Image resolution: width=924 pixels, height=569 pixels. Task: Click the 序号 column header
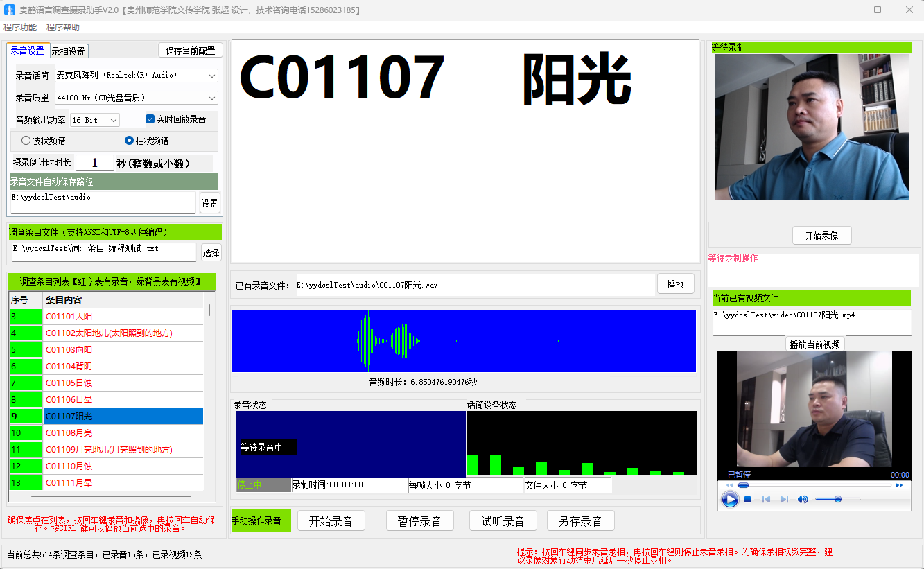coord(26,300)
